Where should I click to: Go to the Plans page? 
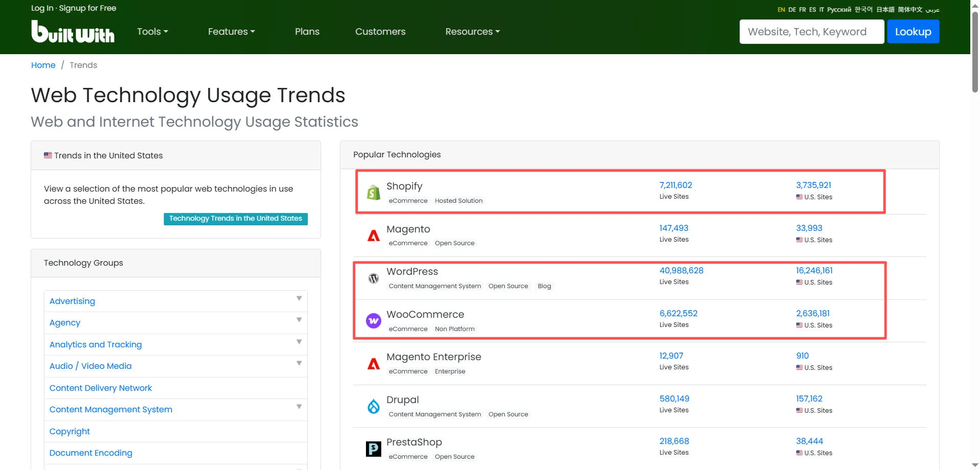point(307,32)
